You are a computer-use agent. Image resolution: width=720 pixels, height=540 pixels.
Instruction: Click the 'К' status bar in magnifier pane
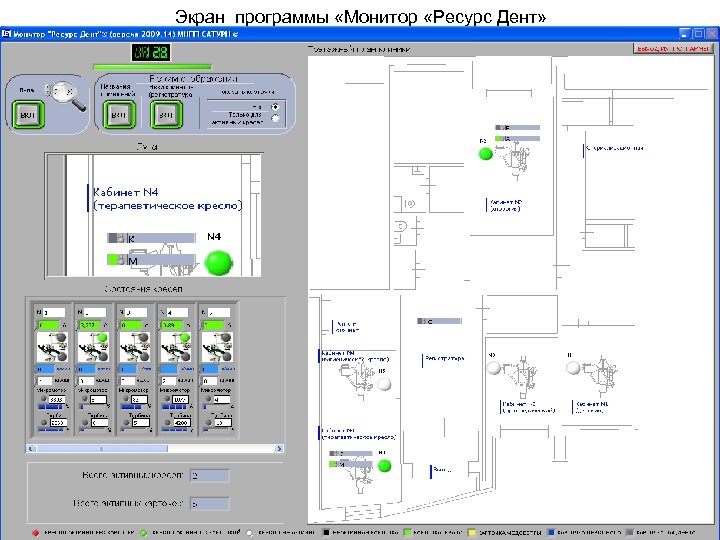tap(152, 238)
